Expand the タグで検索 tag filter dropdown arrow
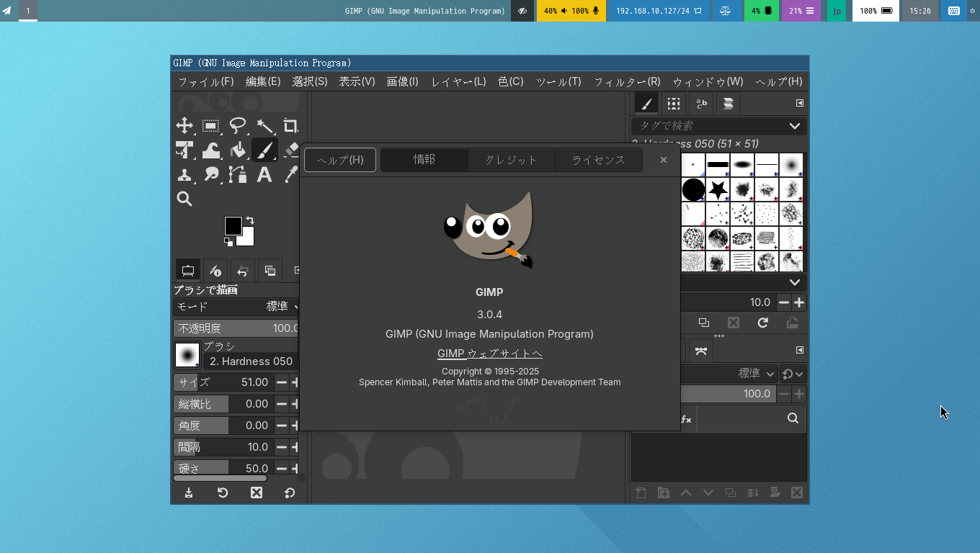This screenshot has height=553, width=980. coord(794,126)
